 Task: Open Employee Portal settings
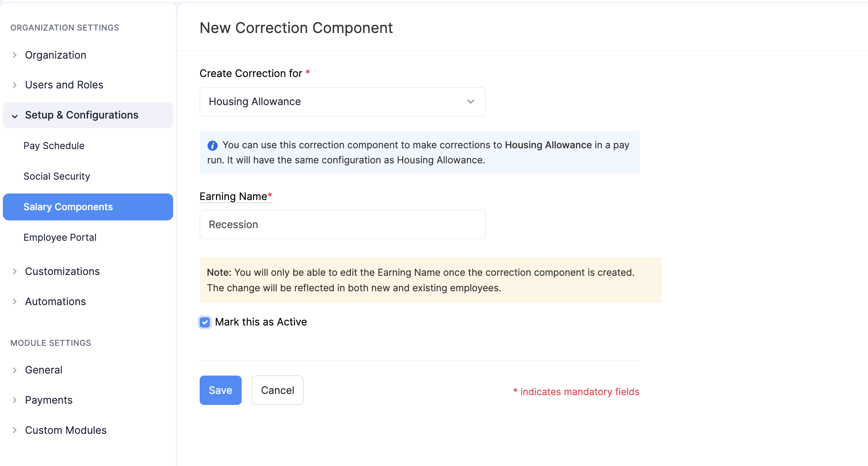[x=60, y=237]
